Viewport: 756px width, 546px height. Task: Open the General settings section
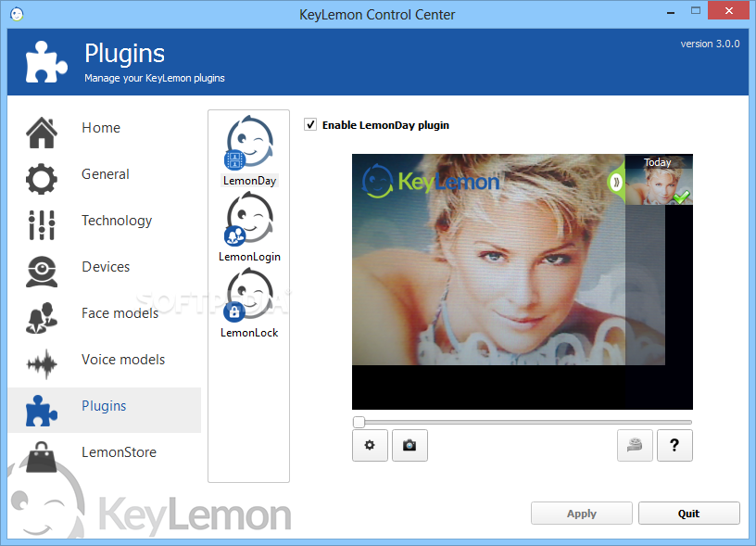tap(105, 174)
